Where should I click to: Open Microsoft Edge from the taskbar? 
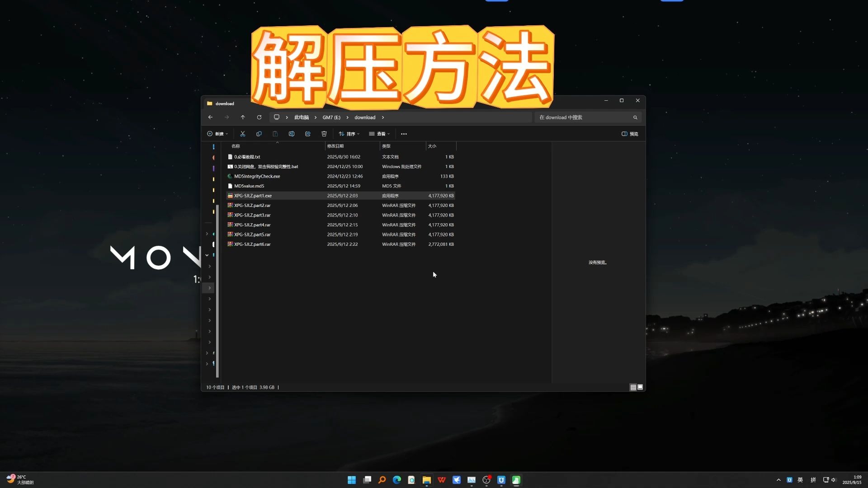pyautogui.click(x=397, y=480)
